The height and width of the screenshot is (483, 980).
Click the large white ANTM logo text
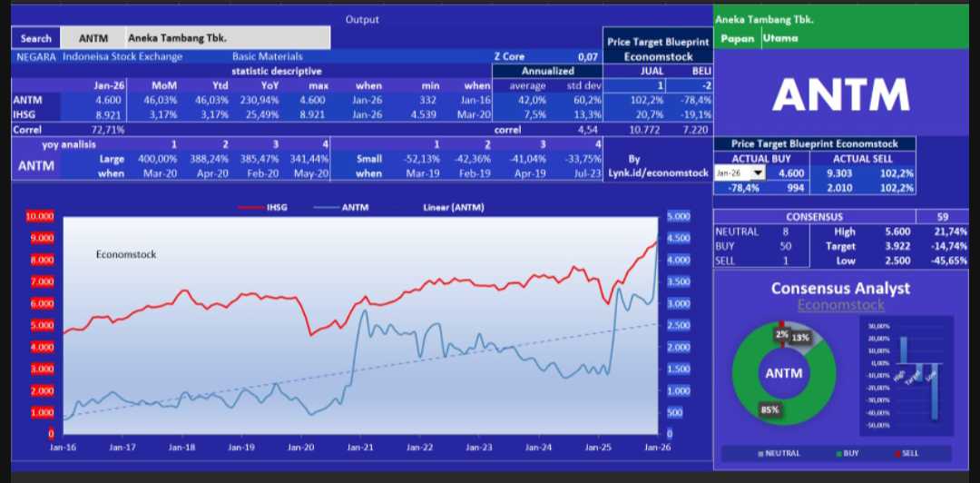pyautogui.click(x=840, y=95)
